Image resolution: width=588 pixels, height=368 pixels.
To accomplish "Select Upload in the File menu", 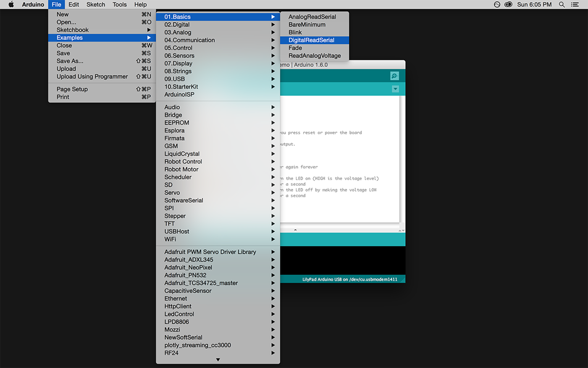I will point(102,69).
